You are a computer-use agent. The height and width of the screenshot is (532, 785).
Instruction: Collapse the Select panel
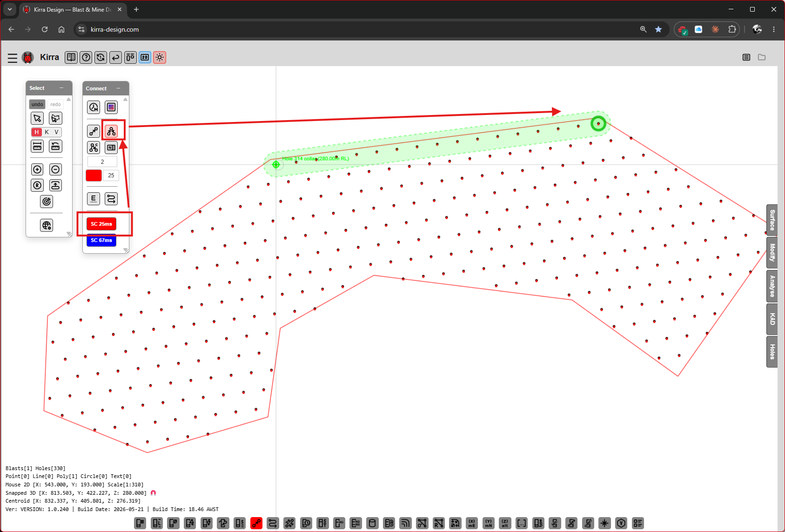(61, 88)
